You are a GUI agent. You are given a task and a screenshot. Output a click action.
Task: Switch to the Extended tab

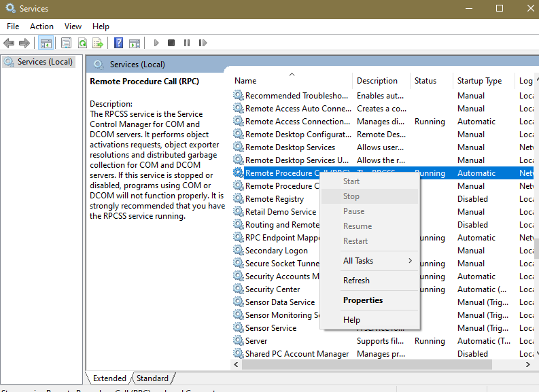point(109,378)
